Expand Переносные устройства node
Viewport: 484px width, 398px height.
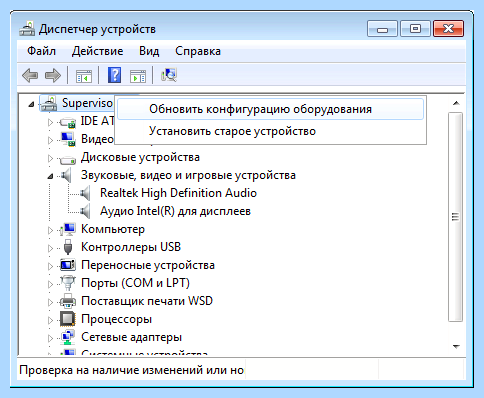pyautogui.click(x=50, y=266)
